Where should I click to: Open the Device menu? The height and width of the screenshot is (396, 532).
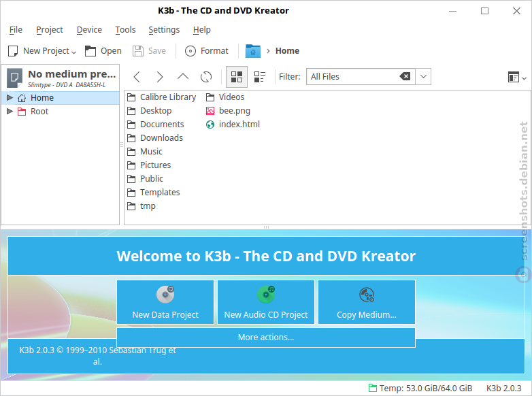[89, 30]
